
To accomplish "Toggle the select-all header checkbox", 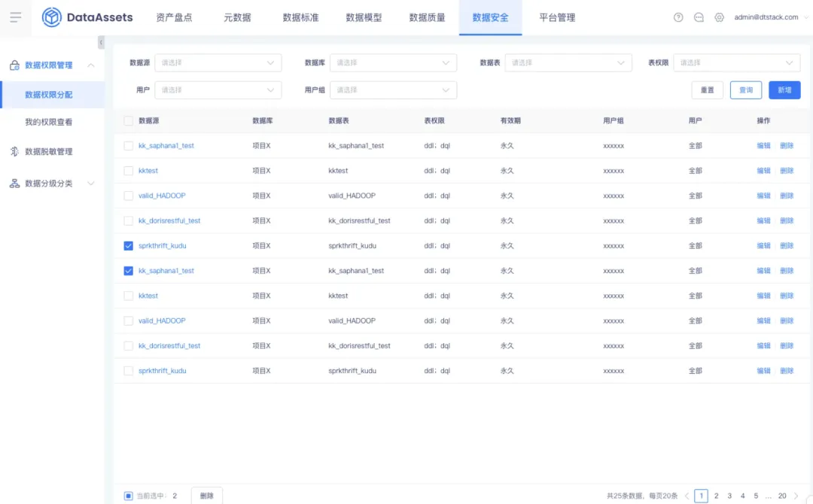I will pos(128,120).
